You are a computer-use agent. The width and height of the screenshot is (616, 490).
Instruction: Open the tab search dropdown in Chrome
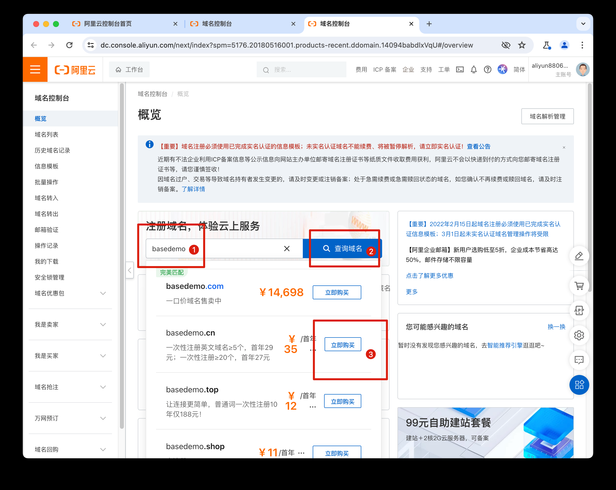coord(583,24)
